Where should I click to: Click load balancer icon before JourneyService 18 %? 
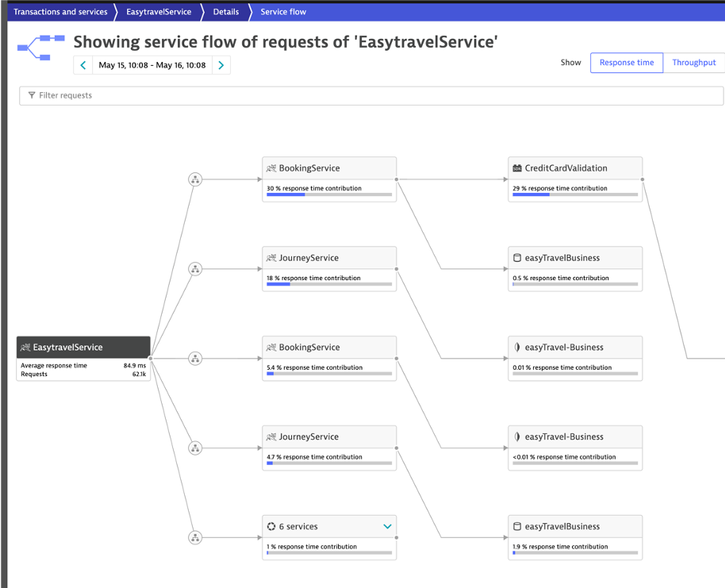(x=195, y=269)
